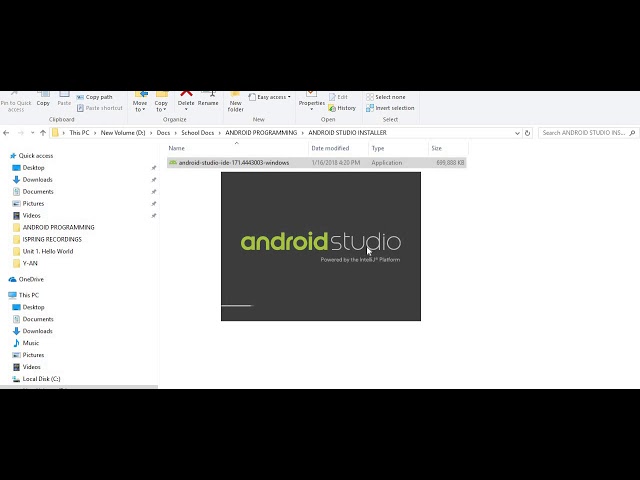Click ANDROID PROGRAMMING breadcrumb
The height and width of the screenshot is (480, 640).
[261, 133]
